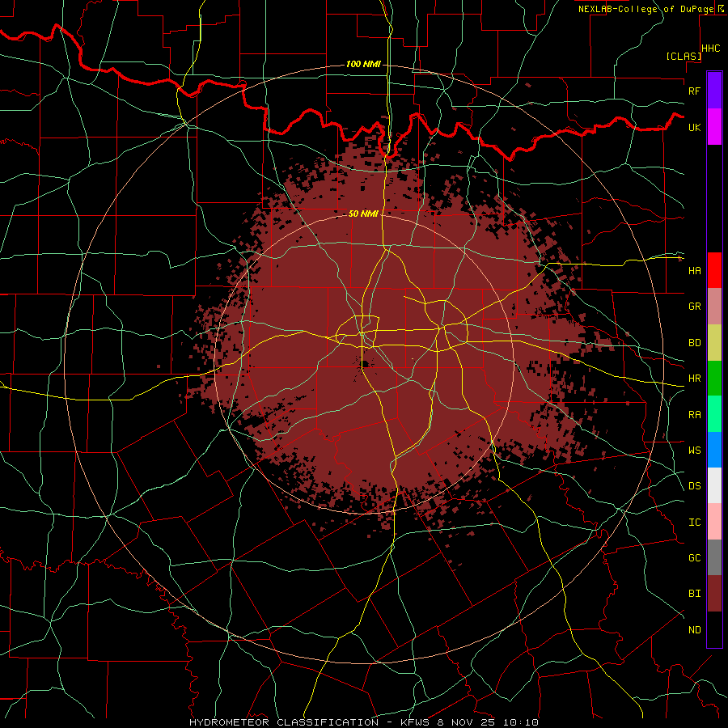The width and height of the screenshot is (728, 728).
Task: Click the pink GR legend swatch
Action: point(714,307)
